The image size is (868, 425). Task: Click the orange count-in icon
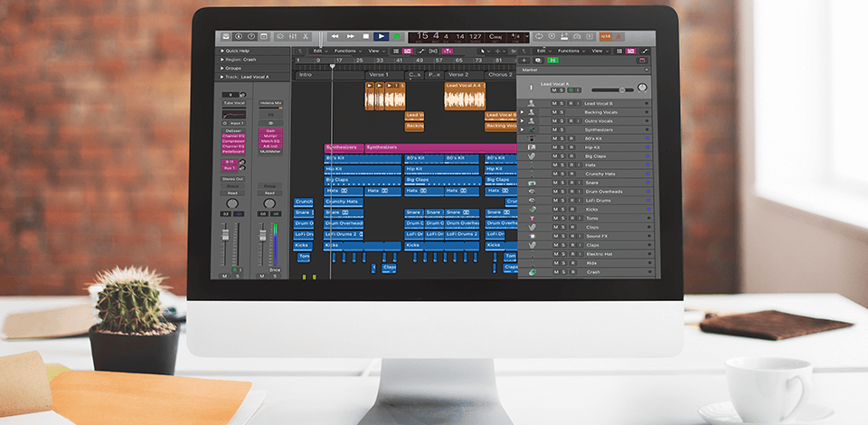click(x=606, y=36)
